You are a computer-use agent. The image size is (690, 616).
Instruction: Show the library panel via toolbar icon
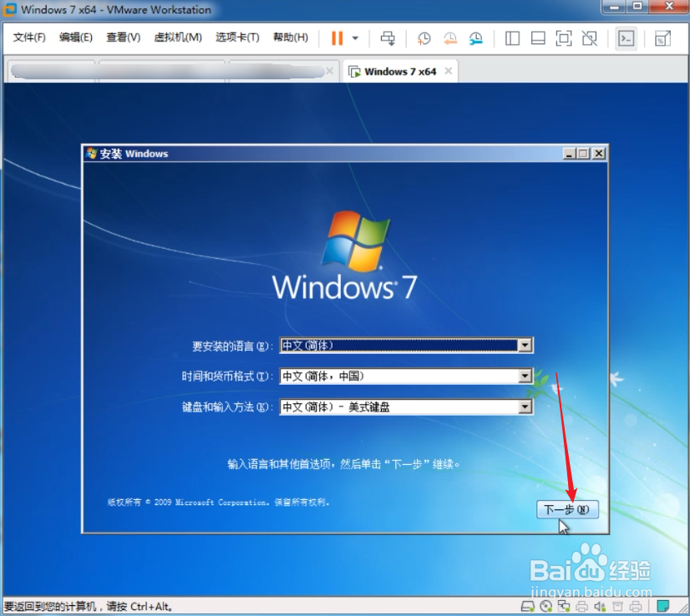pyautogui.click(x=513, y=38)
